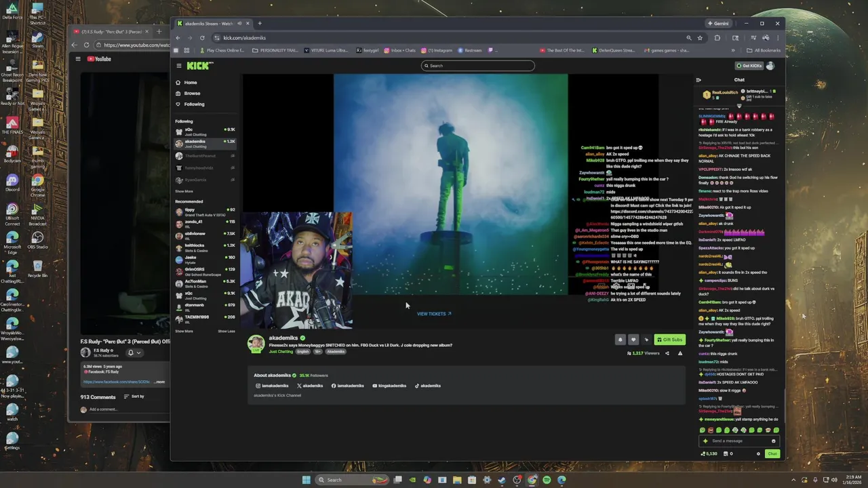Click Send a message chat input
This screenshot has height=488, width=868.
pos(739,441)
